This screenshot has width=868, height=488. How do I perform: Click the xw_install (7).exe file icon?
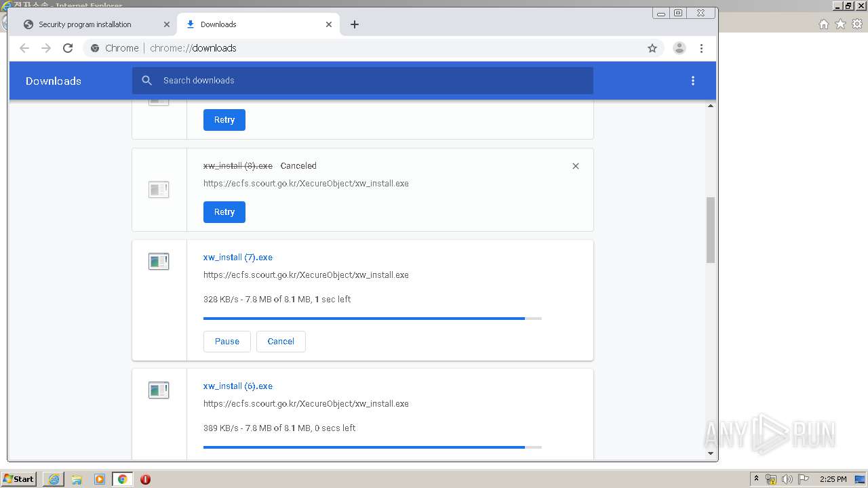coord(159,261)
